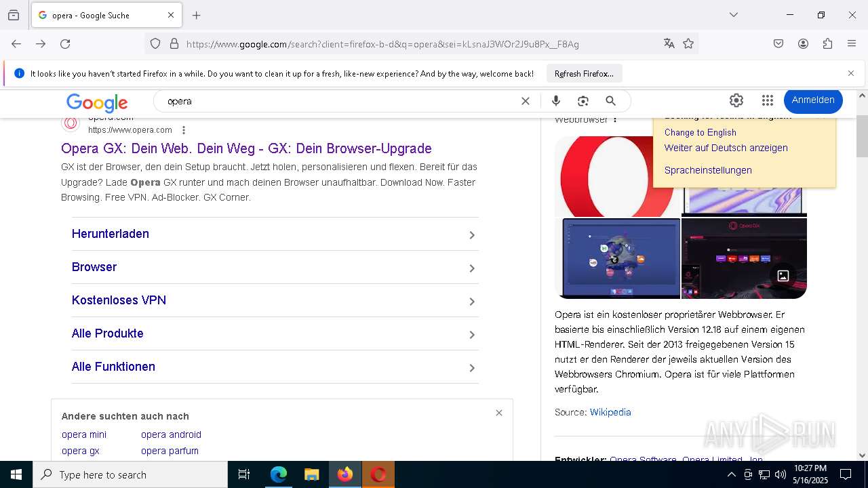
Task: Open File Explorer from taskbar
Action: pyautogui.click(x=311, y=474)
